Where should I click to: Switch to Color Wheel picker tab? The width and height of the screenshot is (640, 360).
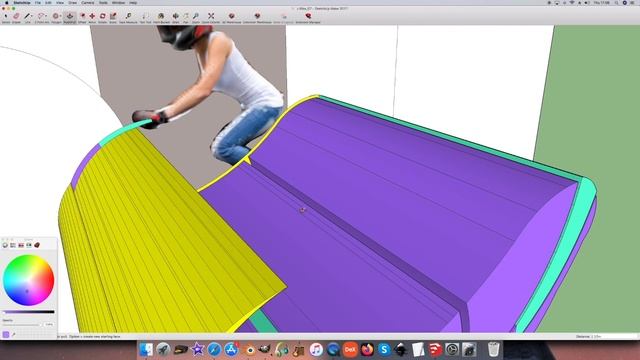click(x=5, y=245)
